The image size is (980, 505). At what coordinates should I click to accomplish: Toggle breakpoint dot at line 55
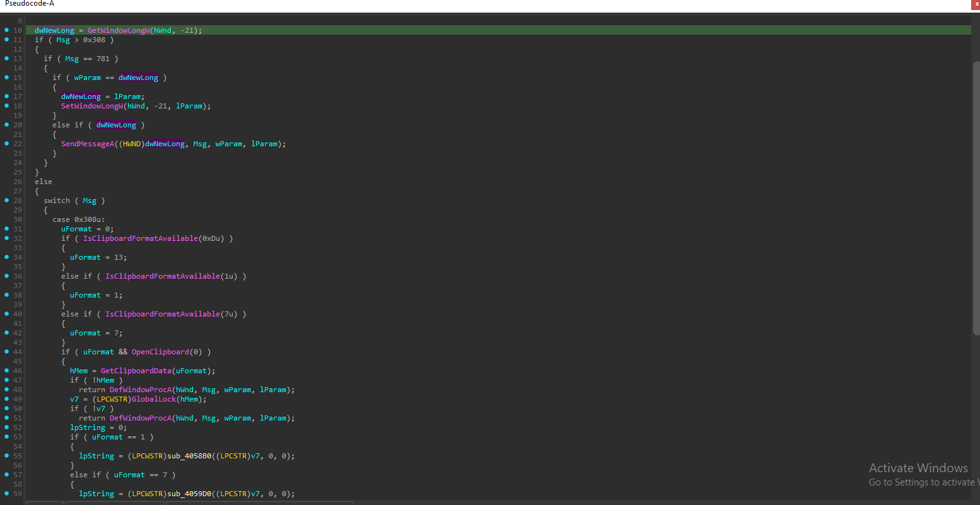point(6,456)
